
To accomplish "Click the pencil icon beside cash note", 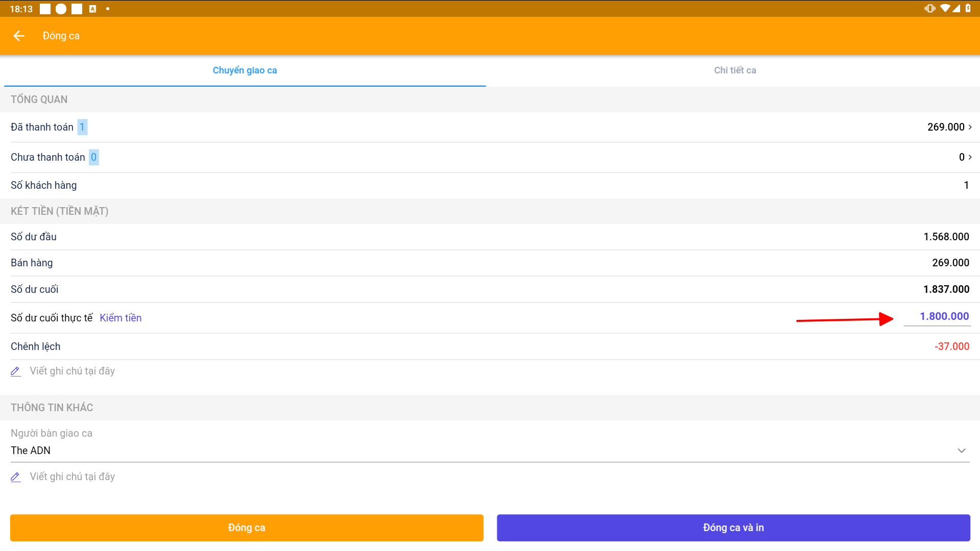I will tap(16, 371).
